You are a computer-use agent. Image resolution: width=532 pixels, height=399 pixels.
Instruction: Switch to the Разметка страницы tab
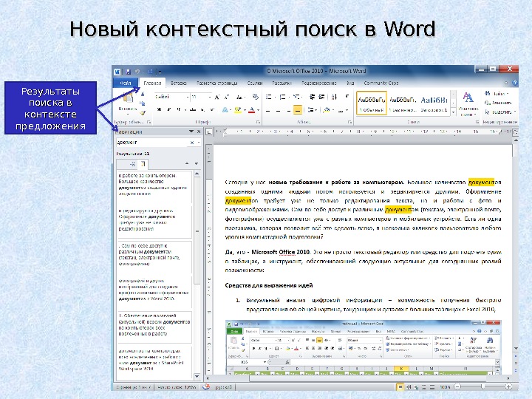(217, 83)
